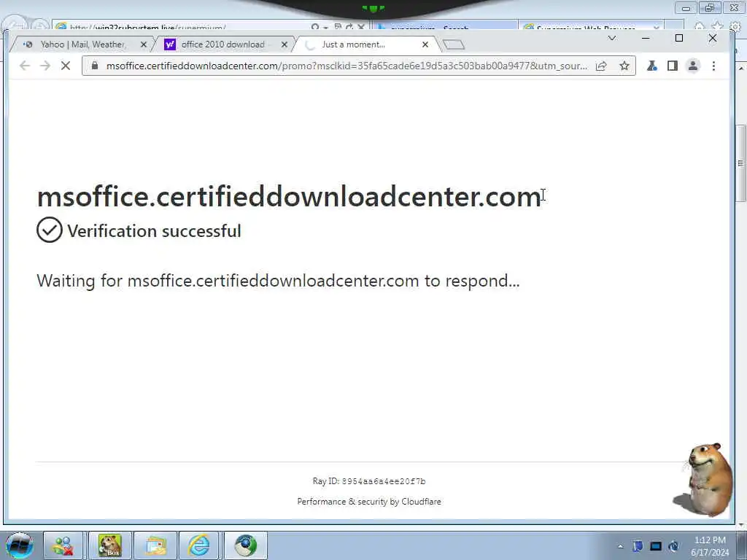View site info via the lock icon

point(95,66)
